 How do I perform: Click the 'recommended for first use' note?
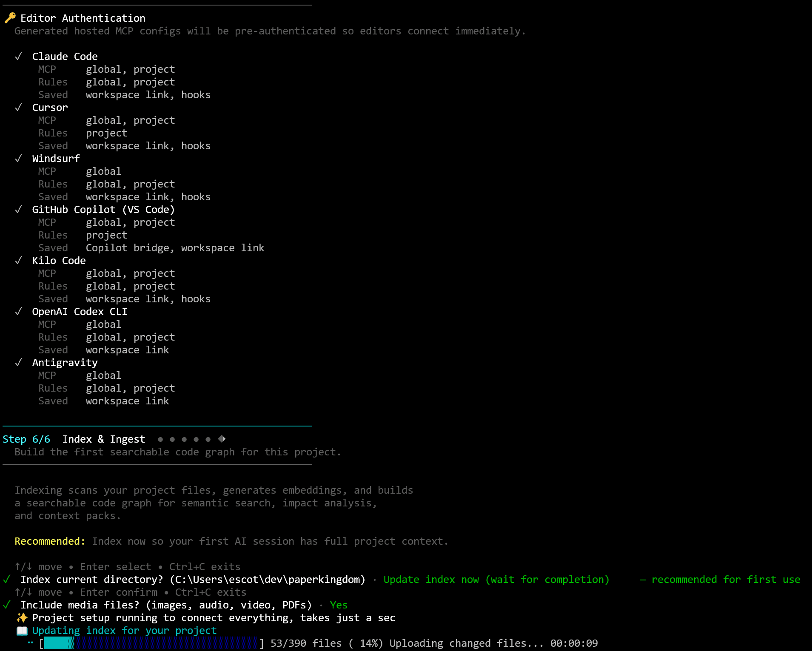tap(726, 580)
